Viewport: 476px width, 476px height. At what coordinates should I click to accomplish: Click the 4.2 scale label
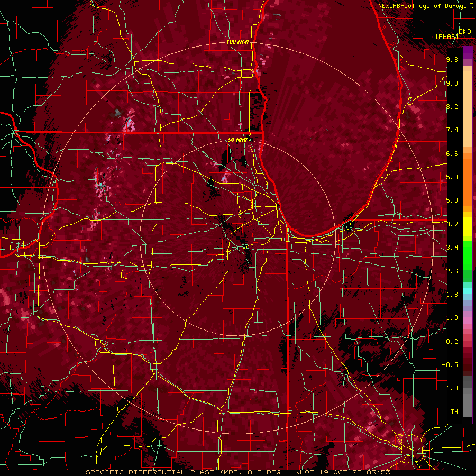coord(452,224)
